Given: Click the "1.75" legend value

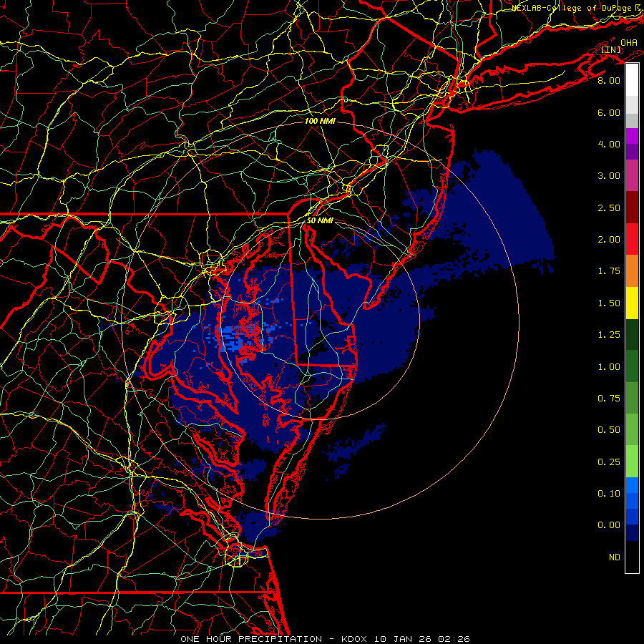Looking at the screenshot, I should 609,271.
